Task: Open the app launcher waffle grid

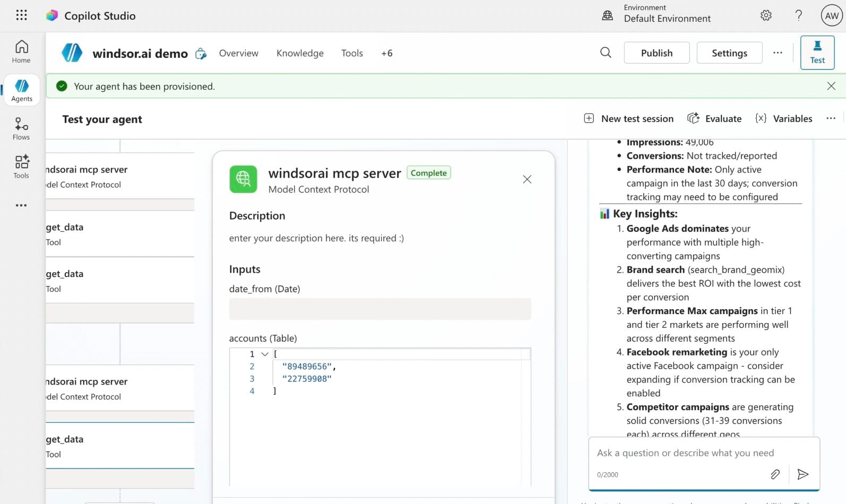Action: [21, 15]
